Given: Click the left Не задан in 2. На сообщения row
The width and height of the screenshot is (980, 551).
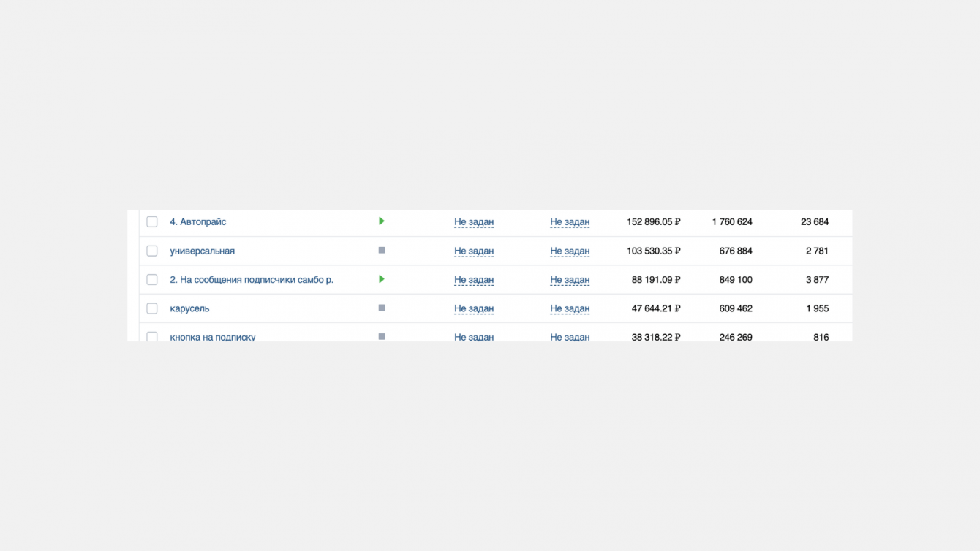Looking at the screenshot, I should [x=474, y=280].
